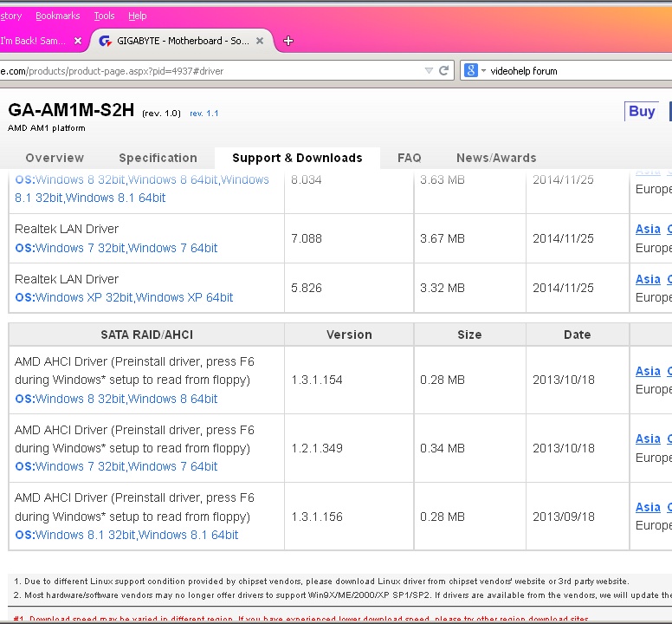The width and height of the screenshot is (672, 624).
Task: Click date cell 2013/09/18
Action: coord(564,517)
